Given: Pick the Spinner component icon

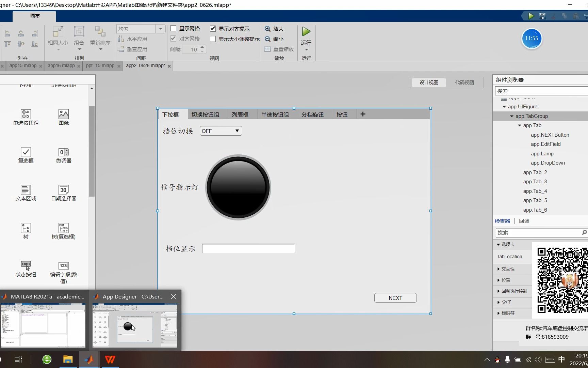Looking at the screenshot, I should coord(64,152).
